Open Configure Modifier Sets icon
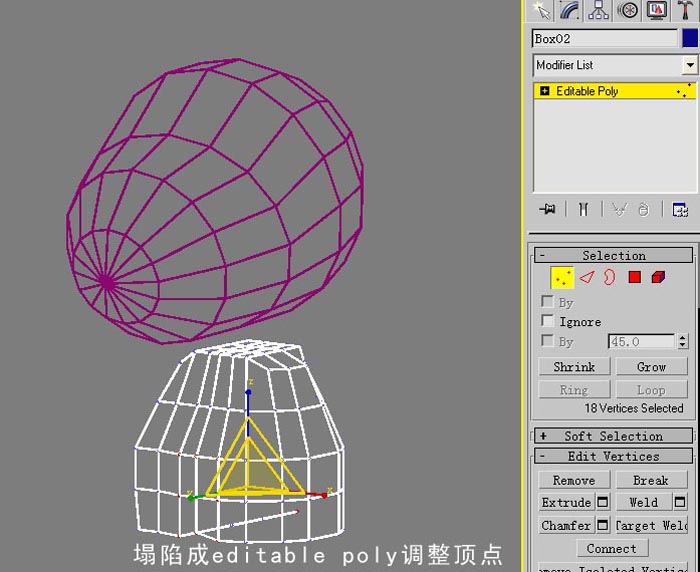 click(x=680, y=209)
